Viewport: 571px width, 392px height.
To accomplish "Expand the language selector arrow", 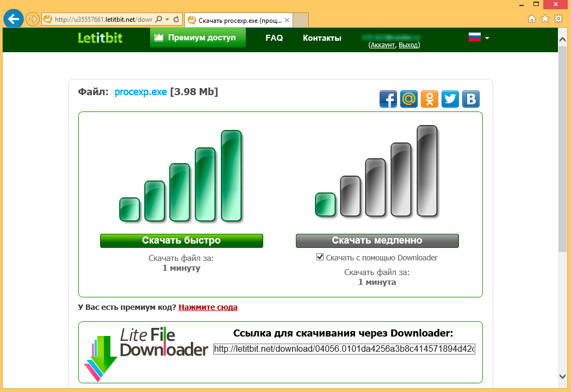I will tap(487, 38).
